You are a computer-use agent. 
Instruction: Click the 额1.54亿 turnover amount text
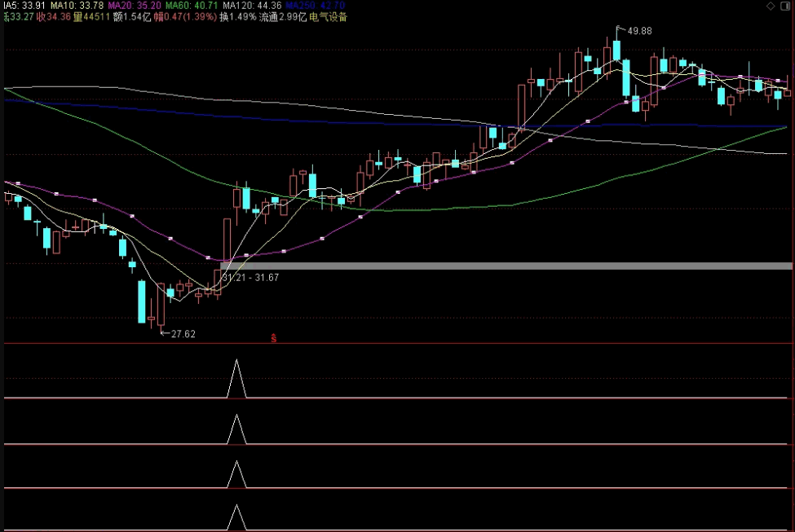(x=132, y=17)
